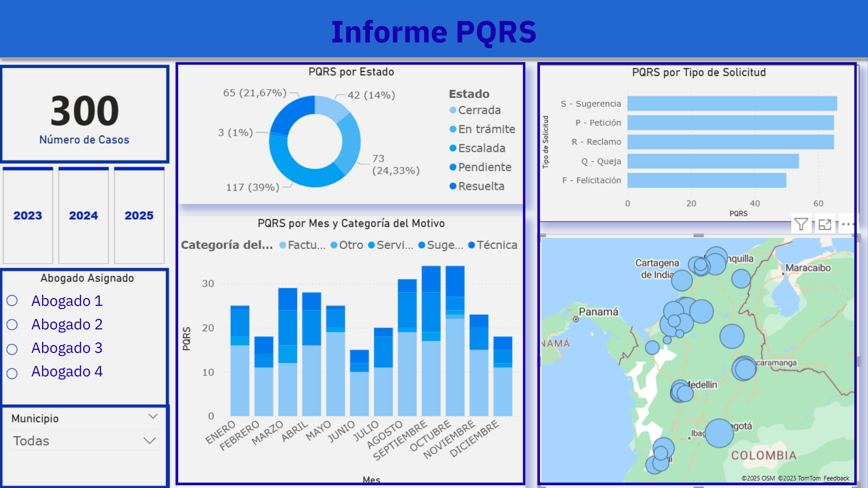The image size is (868, 488).
Task: Select the Otro category legend item
Action: 347,245
